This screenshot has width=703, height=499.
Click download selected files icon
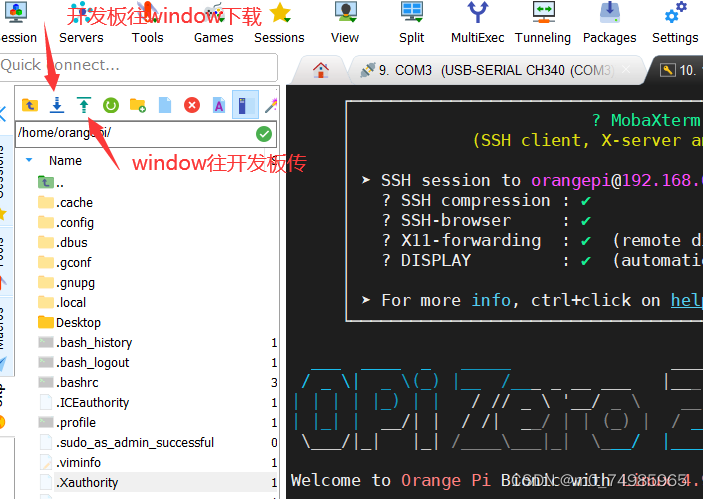[57, 105]
